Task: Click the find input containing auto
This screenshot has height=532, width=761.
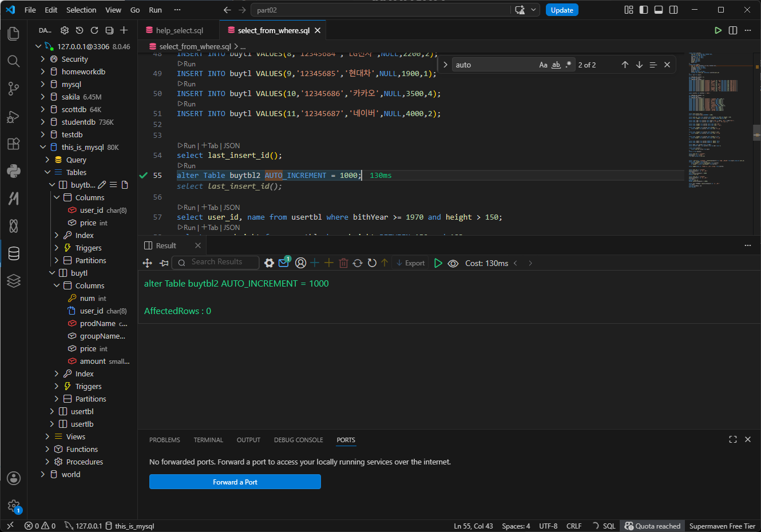Action: click(494, 65)
